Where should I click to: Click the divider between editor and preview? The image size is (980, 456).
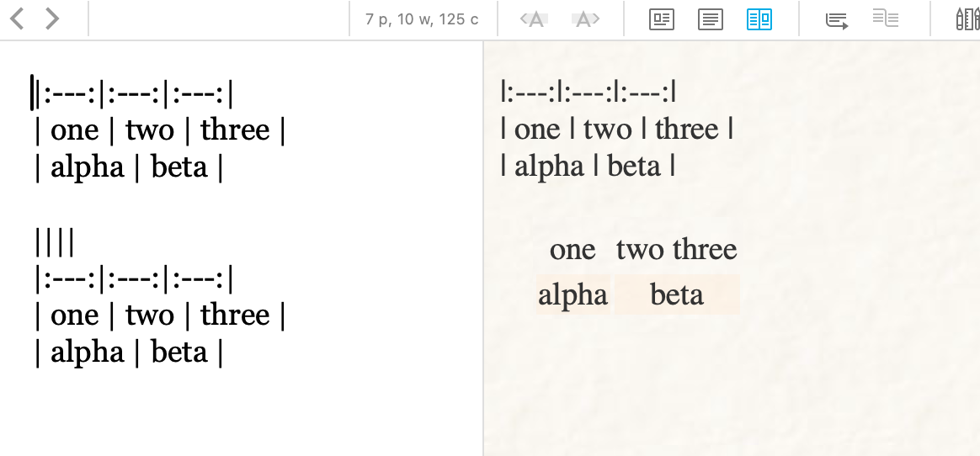[483, 249]
